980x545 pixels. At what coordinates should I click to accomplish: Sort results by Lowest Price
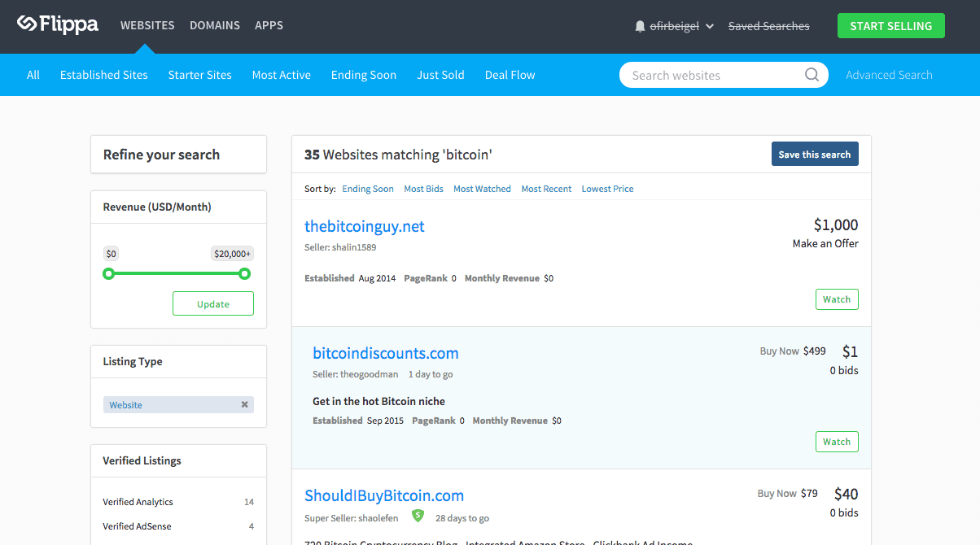(x=608, y=189)
